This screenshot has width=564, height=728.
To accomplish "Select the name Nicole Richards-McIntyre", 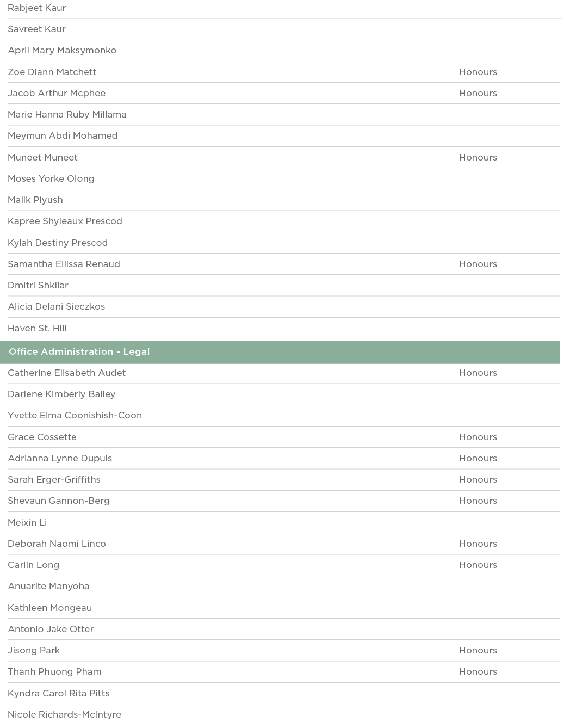I will click(x=64, y=715).
